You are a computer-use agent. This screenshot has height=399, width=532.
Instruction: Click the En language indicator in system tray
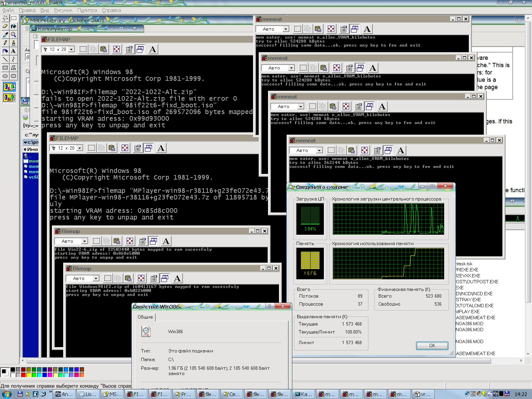coord(473,394)
